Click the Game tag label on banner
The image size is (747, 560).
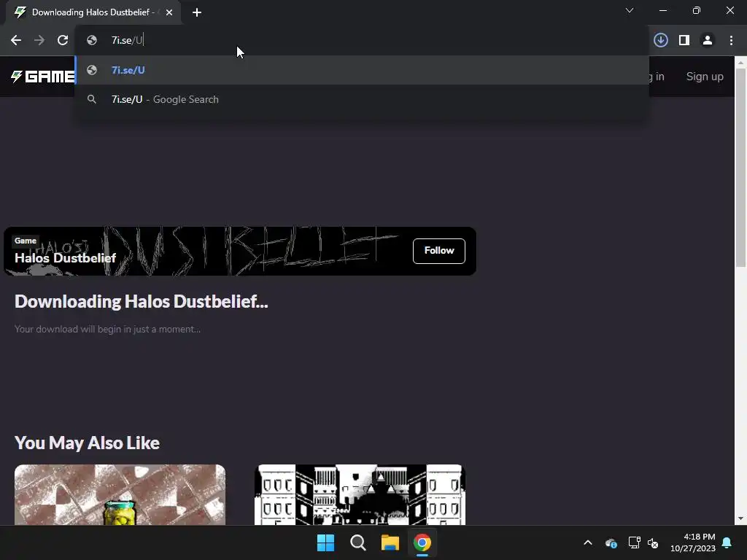tap(26, 241)
